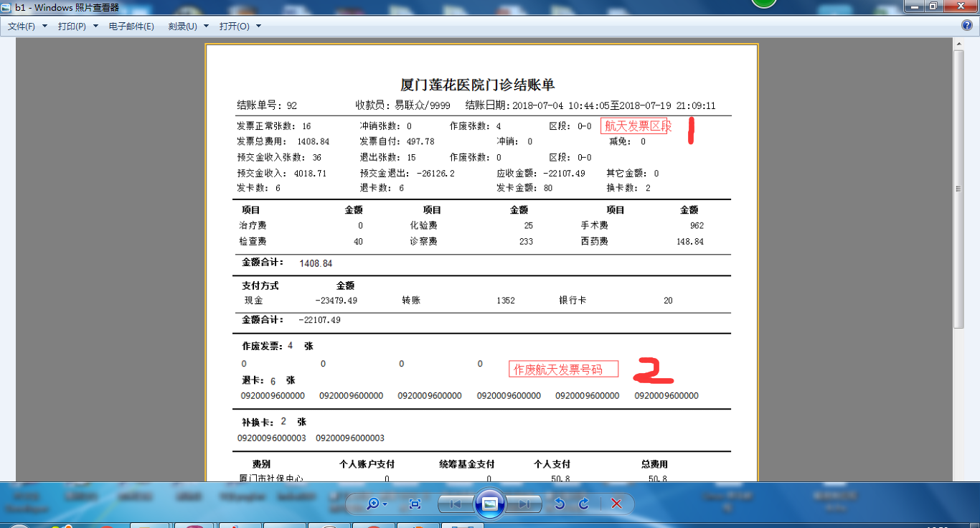
Task: Click the 个人支付 column header
Action: pyautogui.click(x=552, y=464)
